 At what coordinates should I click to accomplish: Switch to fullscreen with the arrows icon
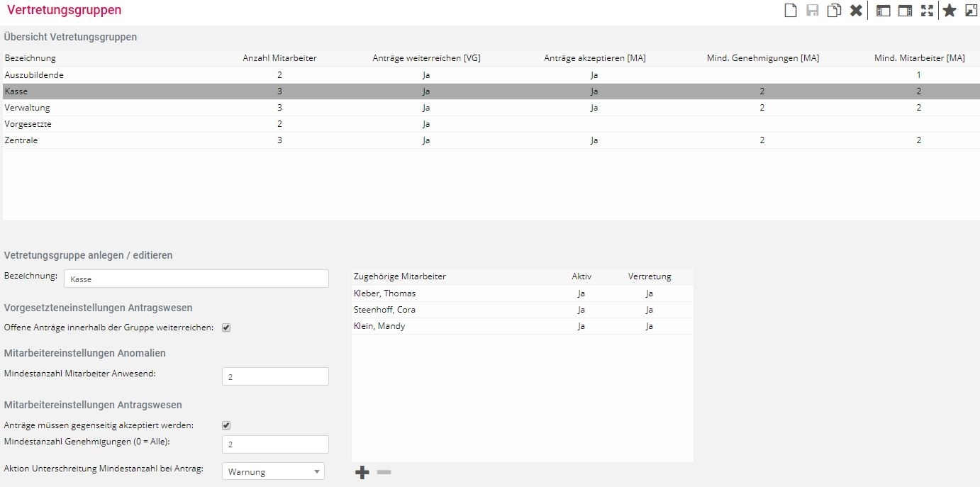click(x=927, y=11)
